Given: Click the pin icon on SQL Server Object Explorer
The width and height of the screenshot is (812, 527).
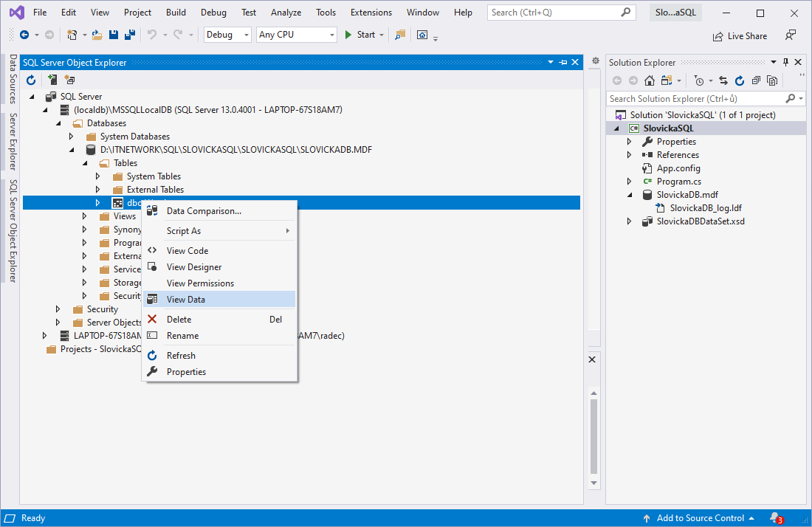Looking at the screenshot, I should pos(563,62).
